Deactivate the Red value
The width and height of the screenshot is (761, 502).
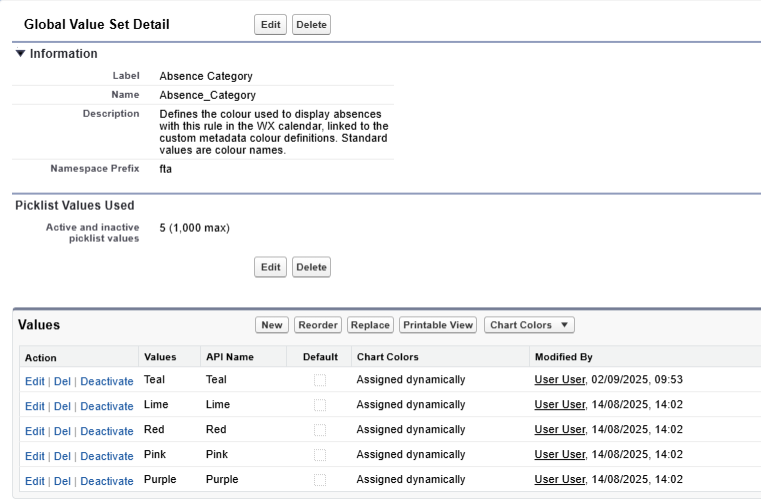(x=106, y=431)
